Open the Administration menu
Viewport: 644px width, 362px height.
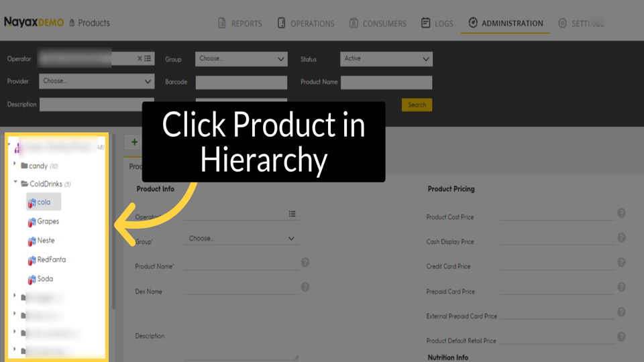[x=506, y=23]
